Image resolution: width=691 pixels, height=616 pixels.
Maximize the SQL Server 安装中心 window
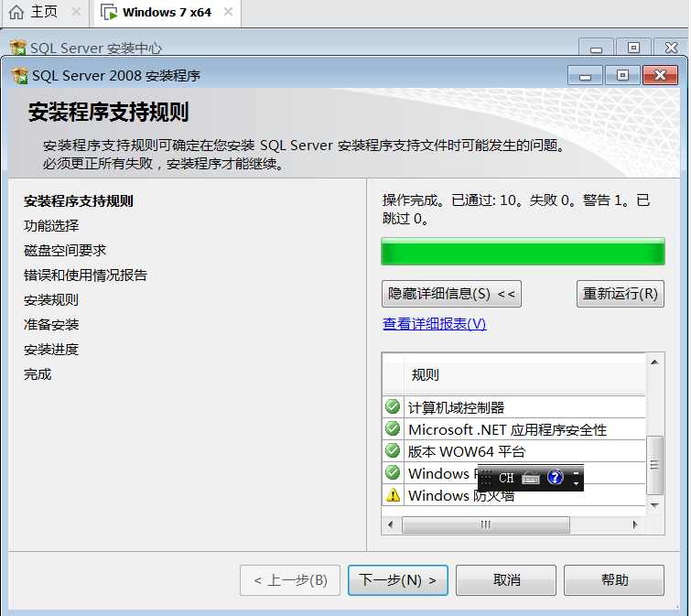pos(633,48)
